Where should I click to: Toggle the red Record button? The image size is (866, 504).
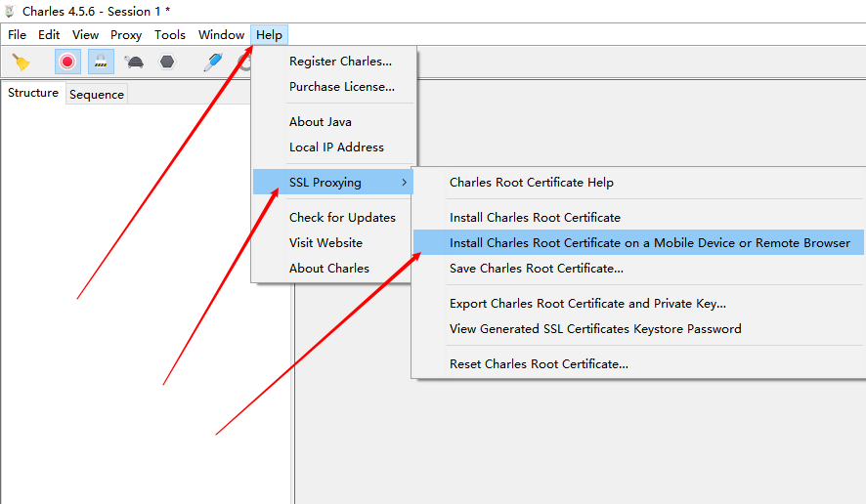pos(67,62)
